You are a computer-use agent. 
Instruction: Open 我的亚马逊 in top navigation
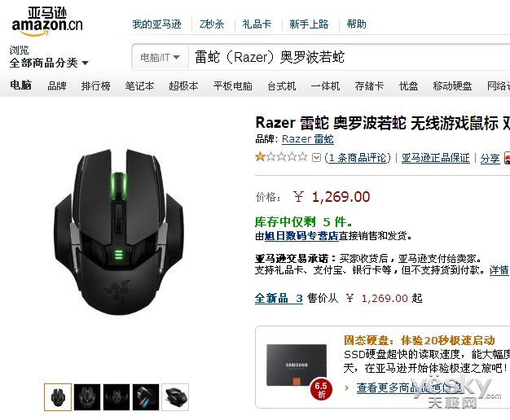pos(156,24)
